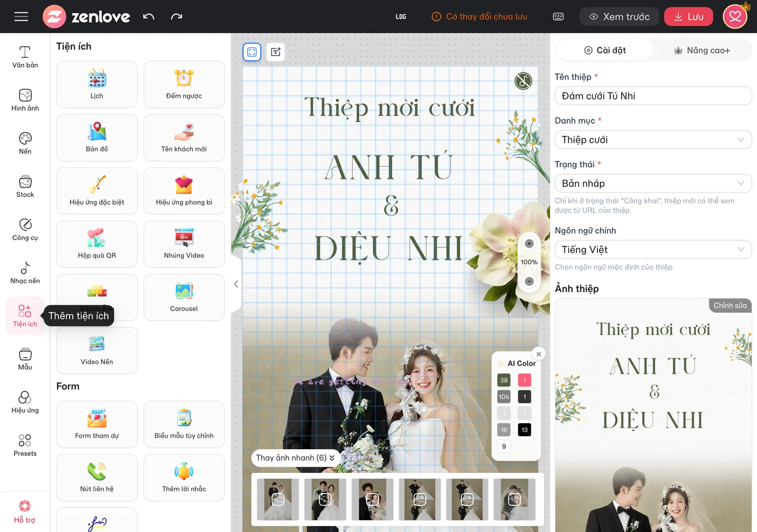The height and width of the screenshot is (532, 757).
Task: Switch to the Cài đặt tab
Action: tap(605, 50)
